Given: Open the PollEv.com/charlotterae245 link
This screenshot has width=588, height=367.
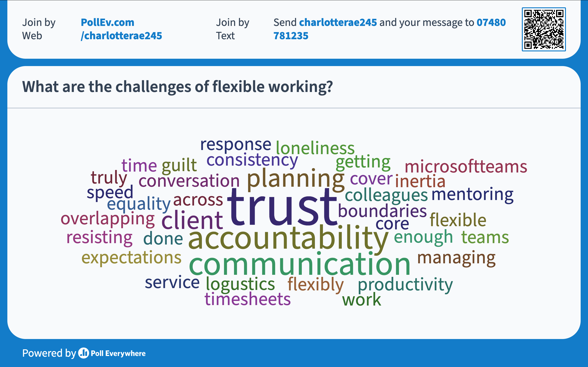Looking at the screenshot, I should coord(121,29).
